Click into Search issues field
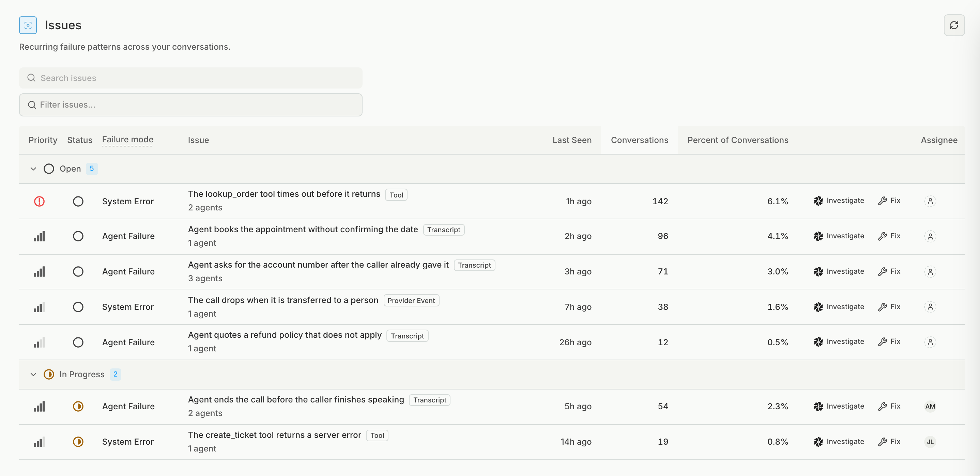 (x=190, y=78)
